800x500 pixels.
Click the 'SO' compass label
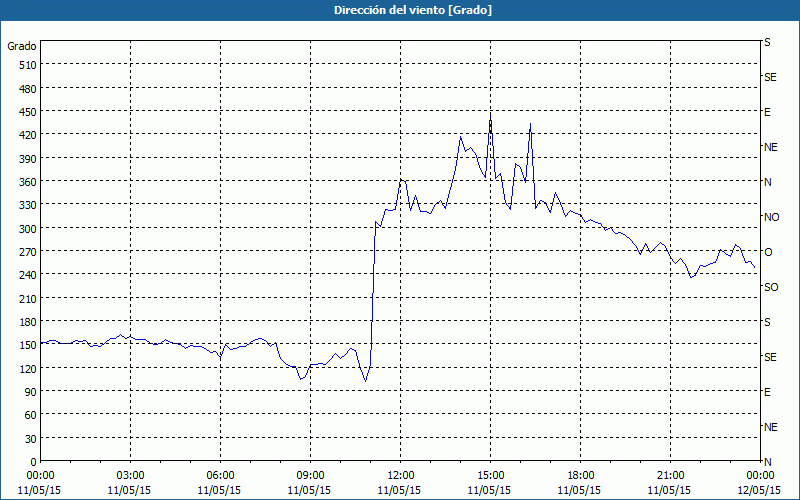pos(771,288)
